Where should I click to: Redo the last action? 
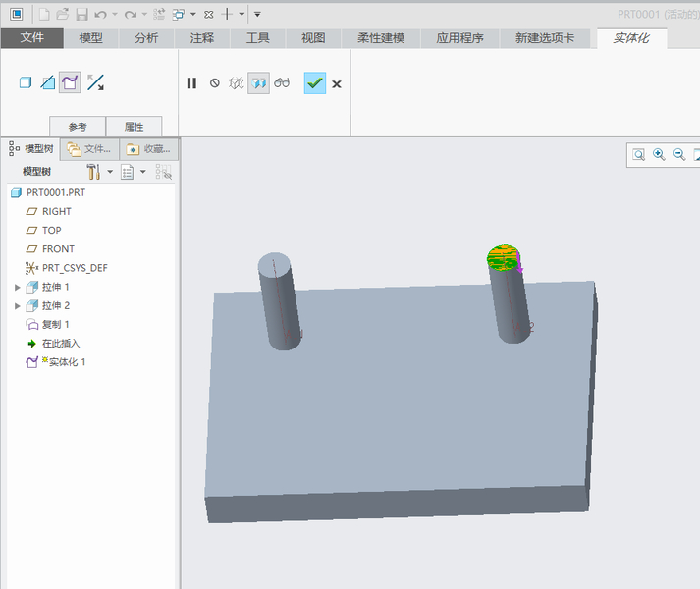[130, 15]
